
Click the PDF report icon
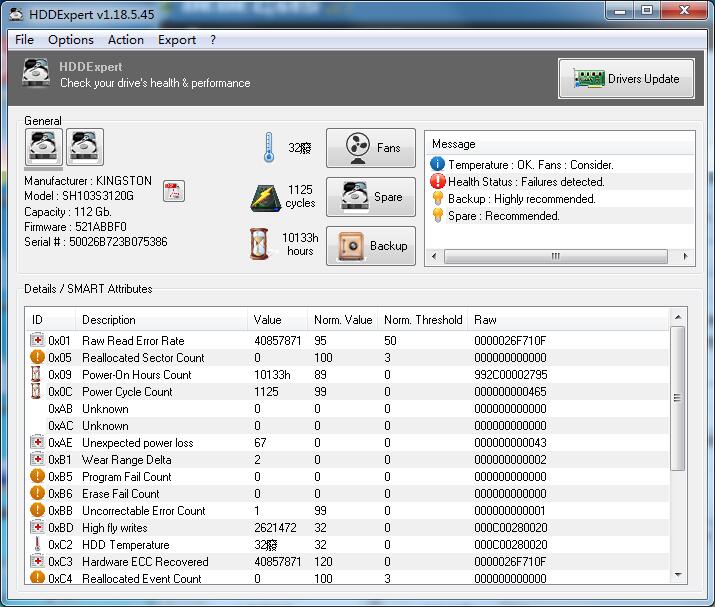[173, 192]
